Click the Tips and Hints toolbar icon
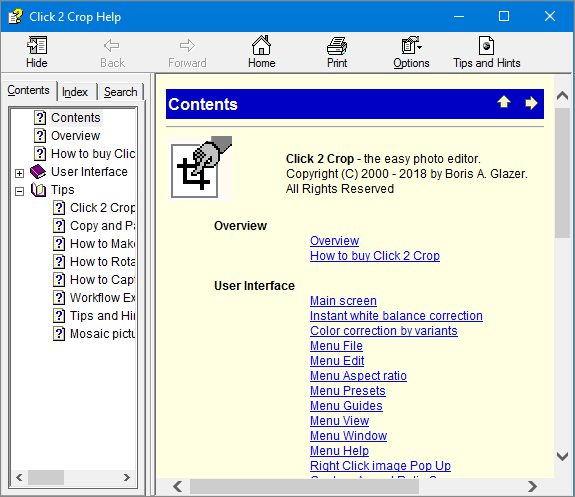This screenshot has width=575, height=497. click(x=486, y=45)
